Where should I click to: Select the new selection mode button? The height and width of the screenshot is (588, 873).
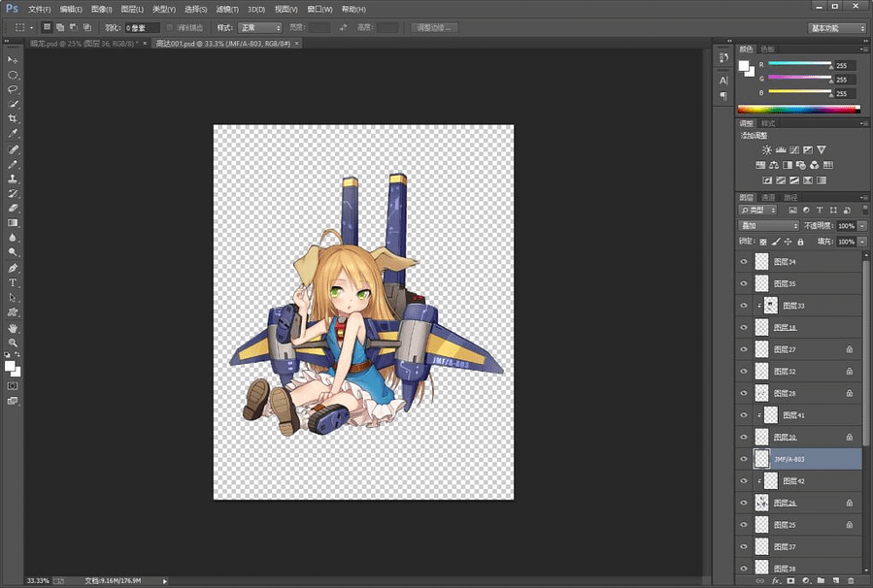47,27
